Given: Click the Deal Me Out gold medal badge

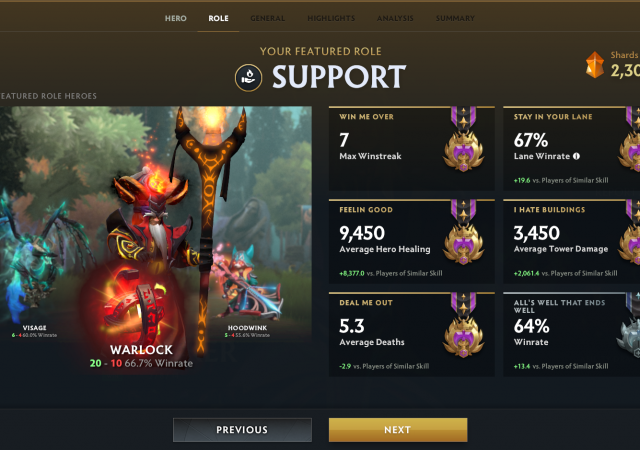Looking at the screenshot, I should [463, 326].
